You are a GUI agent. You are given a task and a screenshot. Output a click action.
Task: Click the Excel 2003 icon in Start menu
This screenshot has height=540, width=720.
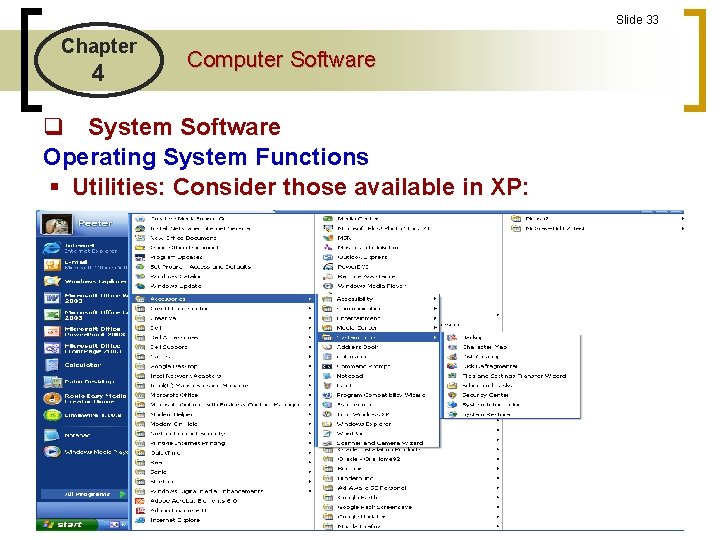pyautogui.click(x=52, y=315)
